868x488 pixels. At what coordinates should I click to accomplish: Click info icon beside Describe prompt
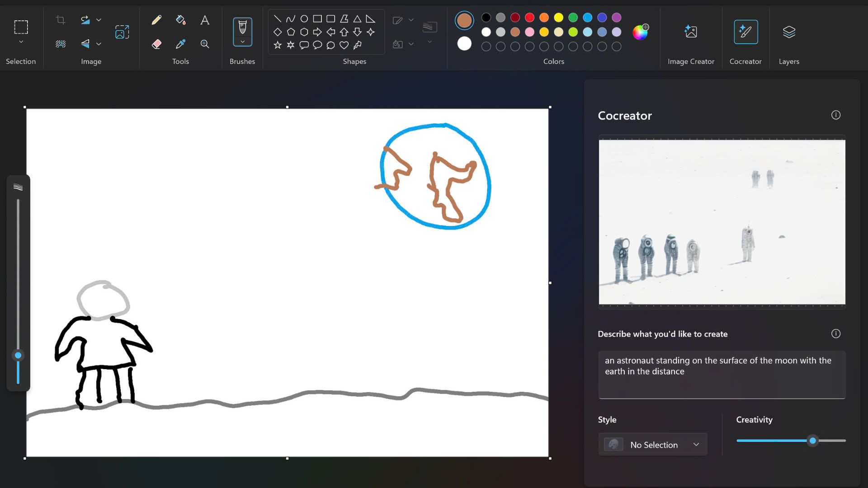(x=835, y=334)
